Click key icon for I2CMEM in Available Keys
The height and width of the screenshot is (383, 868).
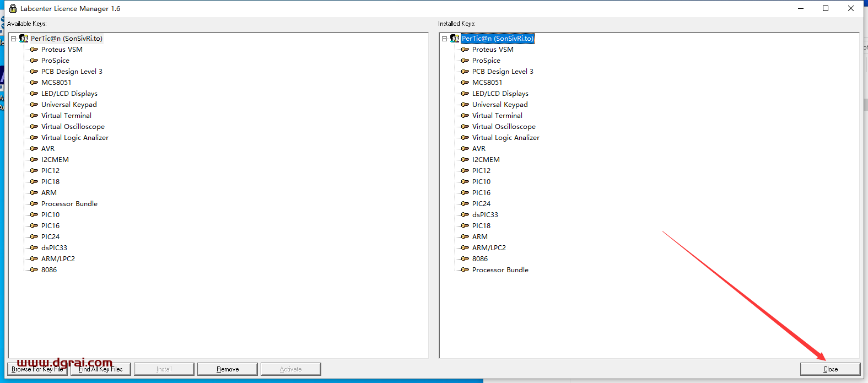(x=34, y=160)
